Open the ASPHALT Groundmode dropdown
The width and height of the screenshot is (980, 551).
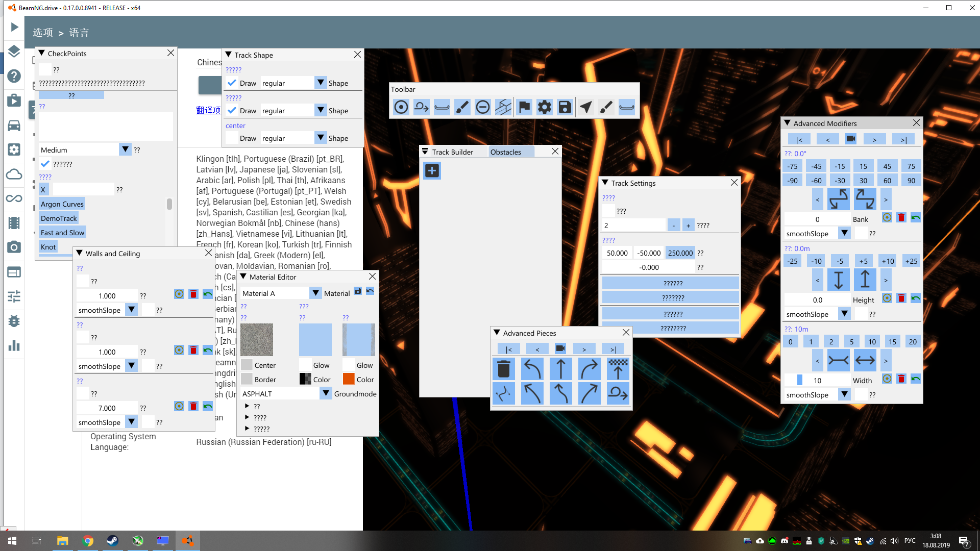click(x=326, y=393)
